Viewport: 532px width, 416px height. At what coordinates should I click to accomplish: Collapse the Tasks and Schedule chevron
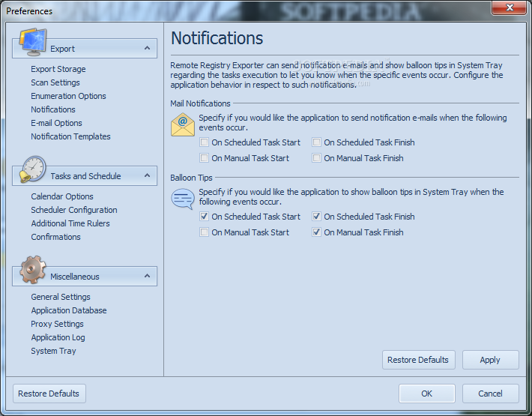click(147, 175)
